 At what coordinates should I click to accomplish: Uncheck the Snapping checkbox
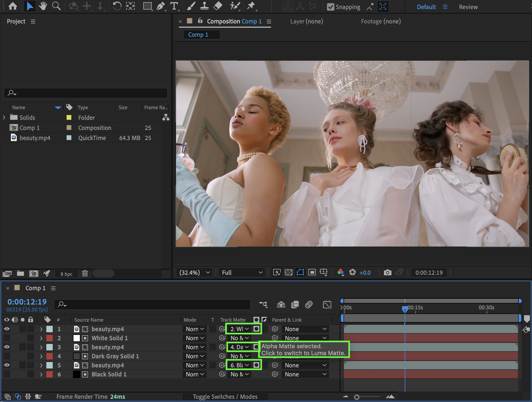click(330, 7)
